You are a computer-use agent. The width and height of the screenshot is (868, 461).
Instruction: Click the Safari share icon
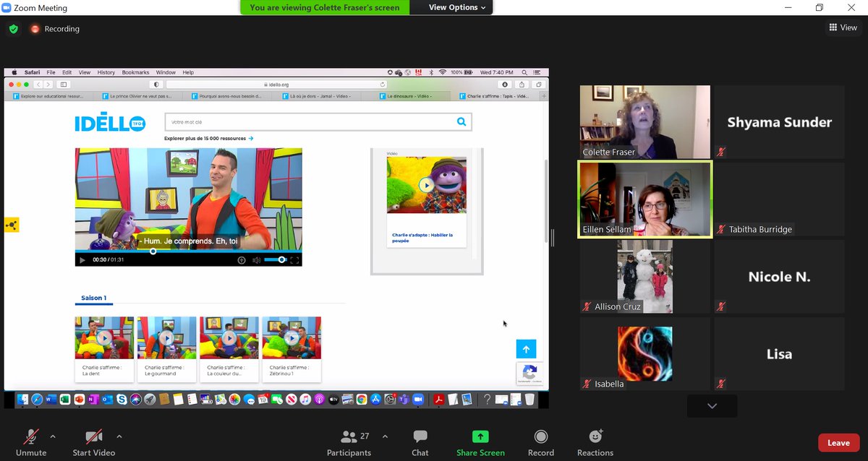[x=522, y=84]
